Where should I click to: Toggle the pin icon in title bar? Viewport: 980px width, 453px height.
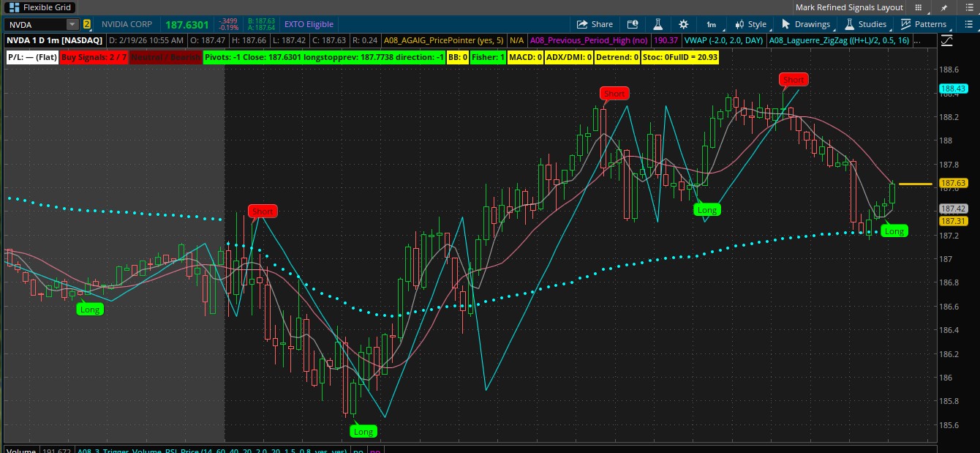click(x=945, y=7)
